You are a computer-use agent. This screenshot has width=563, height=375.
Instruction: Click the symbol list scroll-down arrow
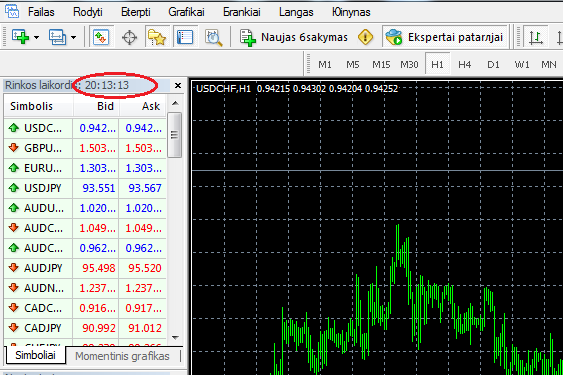[175, 338]
